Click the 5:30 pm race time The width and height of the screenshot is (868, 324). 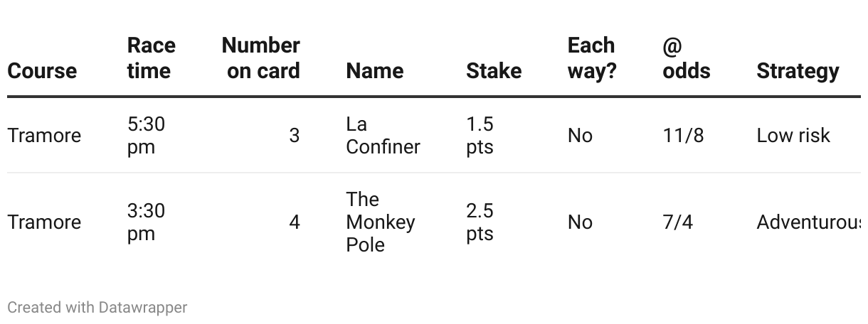click(x=147, y=135)
